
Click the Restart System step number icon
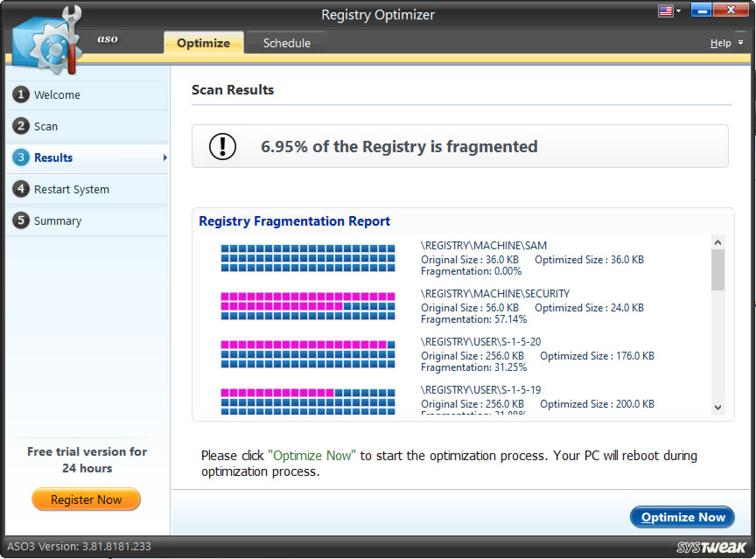[x=20, y=189]
